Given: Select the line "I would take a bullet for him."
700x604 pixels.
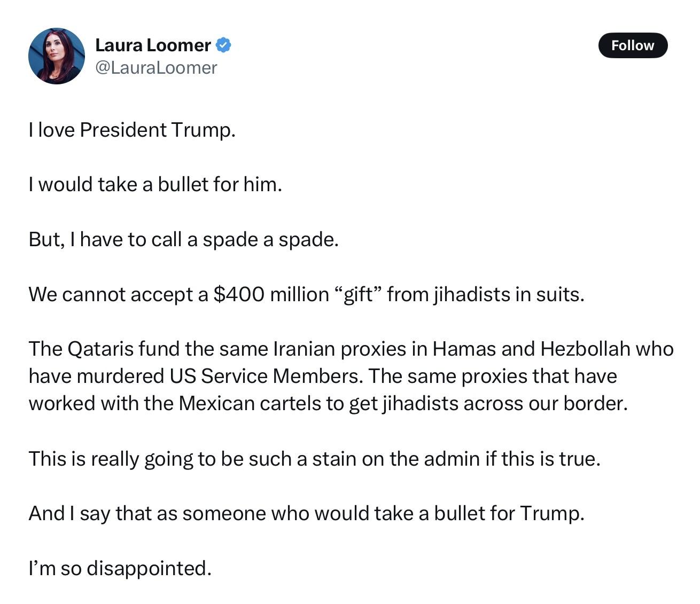Looking at the screenshot, I should (x=155, y=185).
